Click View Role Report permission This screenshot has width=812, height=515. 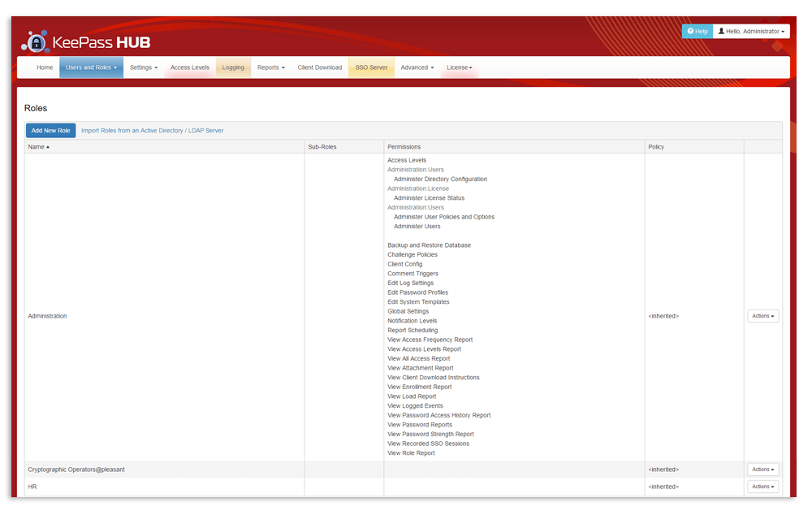[411, 453]
